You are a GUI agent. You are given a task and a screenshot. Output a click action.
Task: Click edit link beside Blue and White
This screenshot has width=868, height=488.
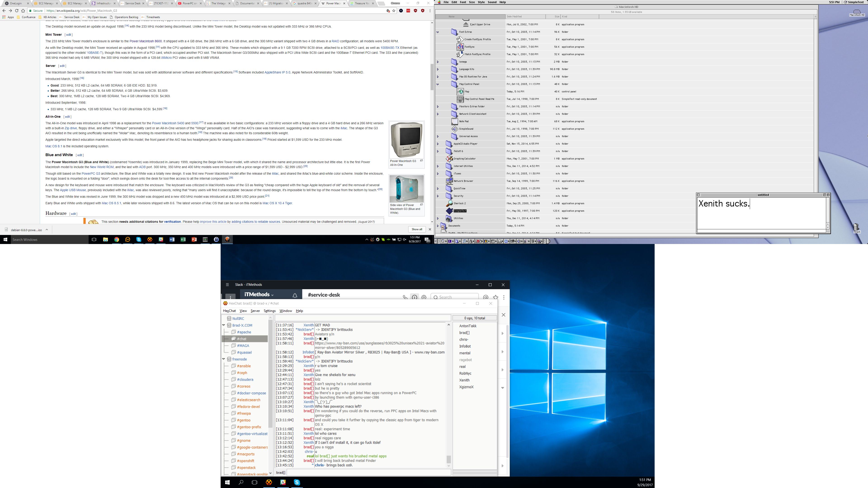(x=80, y=155)
